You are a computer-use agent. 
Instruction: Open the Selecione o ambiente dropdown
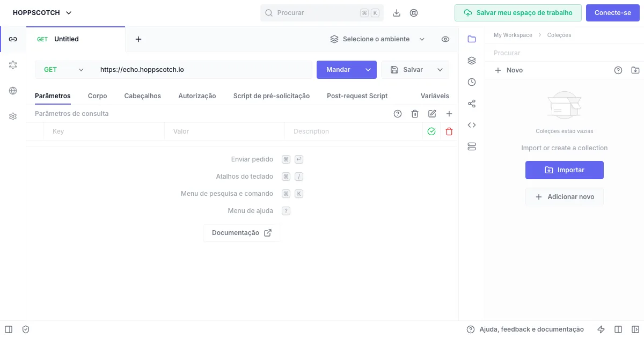[x=377, y=39]
